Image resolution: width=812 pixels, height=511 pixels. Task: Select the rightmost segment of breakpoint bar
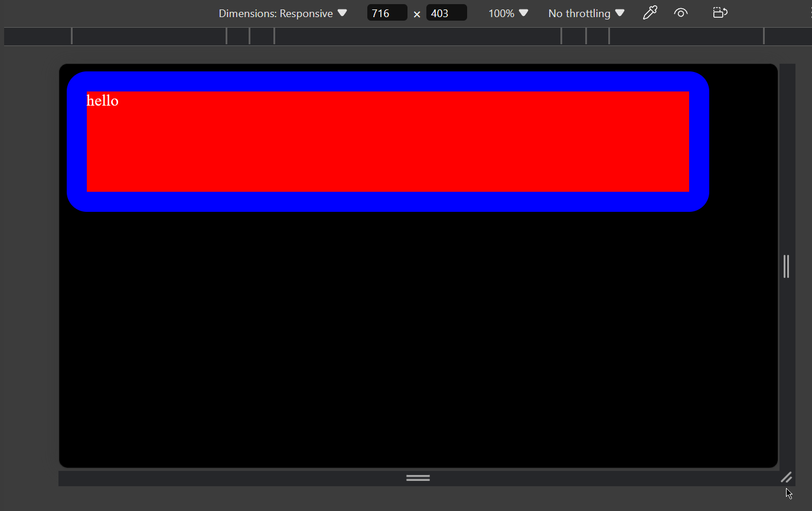coord(788,37)
